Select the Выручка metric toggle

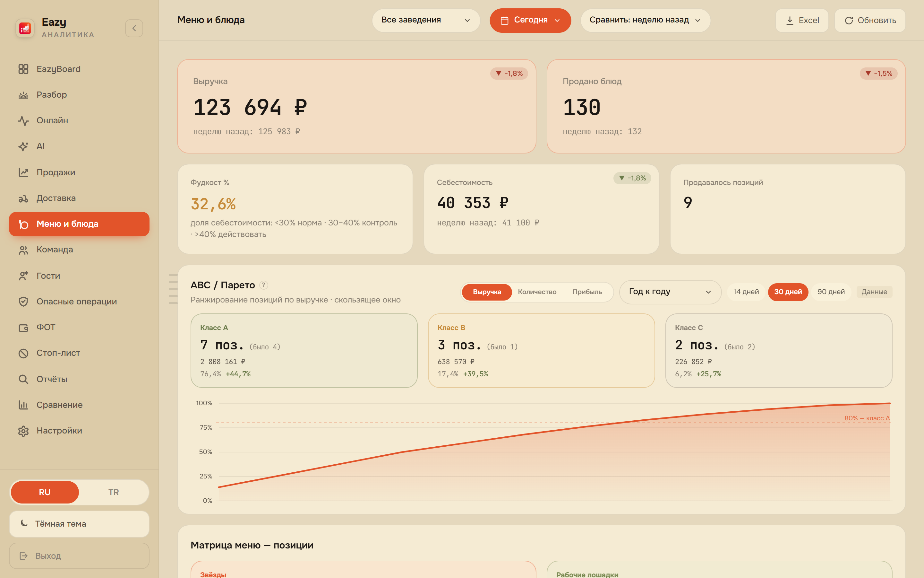point(487,292)
